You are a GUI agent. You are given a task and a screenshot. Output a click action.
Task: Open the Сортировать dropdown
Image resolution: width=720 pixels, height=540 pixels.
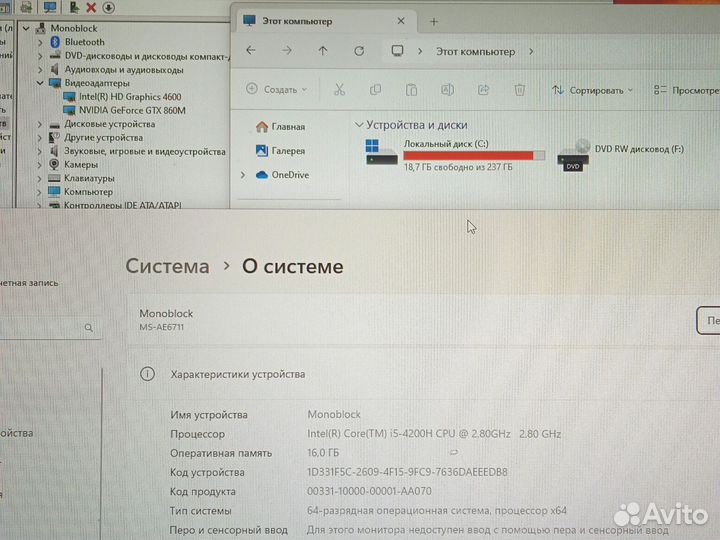592,90
